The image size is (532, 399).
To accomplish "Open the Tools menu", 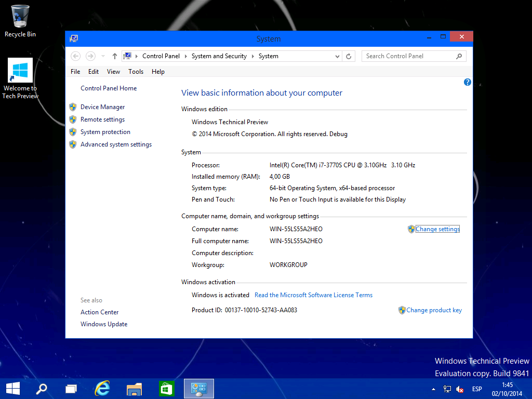I will click(136, 71).
